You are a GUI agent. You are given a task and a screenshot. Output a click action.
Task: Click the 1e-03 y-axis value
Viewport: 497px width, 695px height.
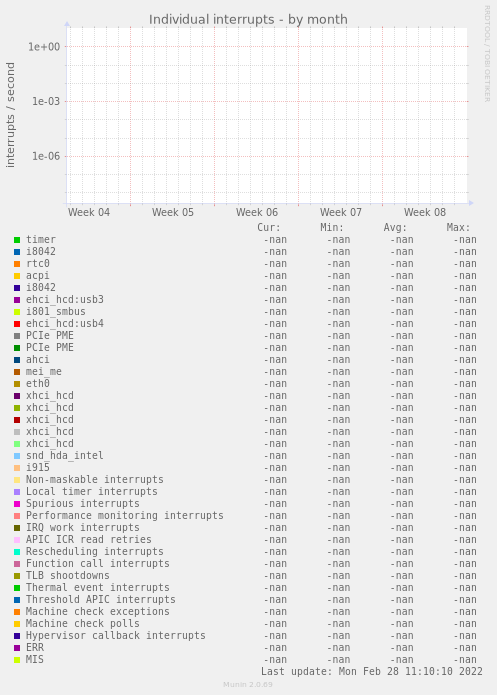pos(45,102)
